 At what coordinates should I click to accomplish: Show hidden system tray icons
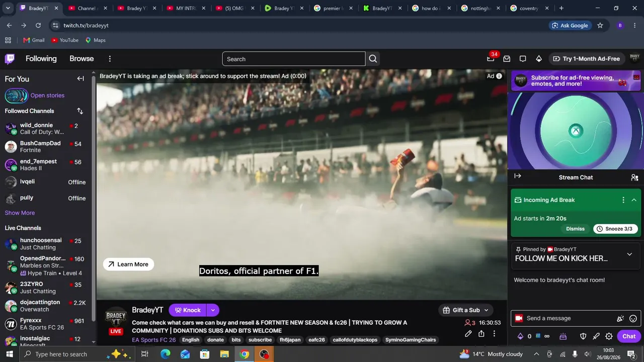tap(536, 354)
